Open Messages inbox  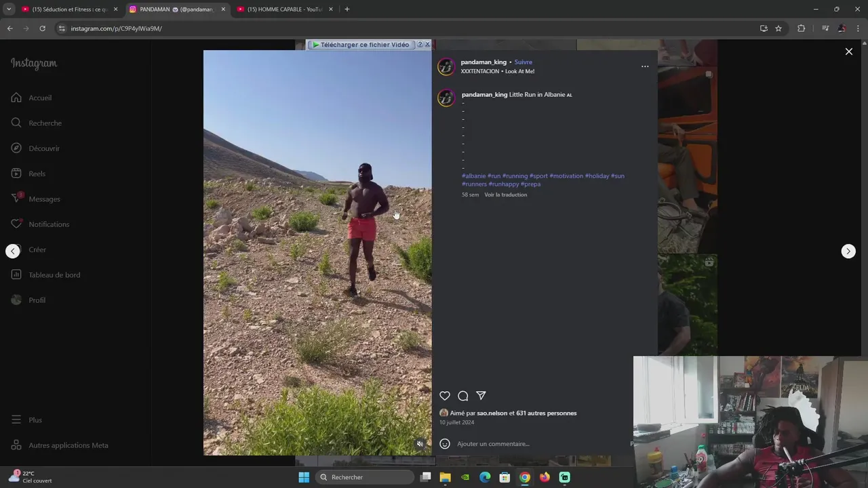(35, 199)
